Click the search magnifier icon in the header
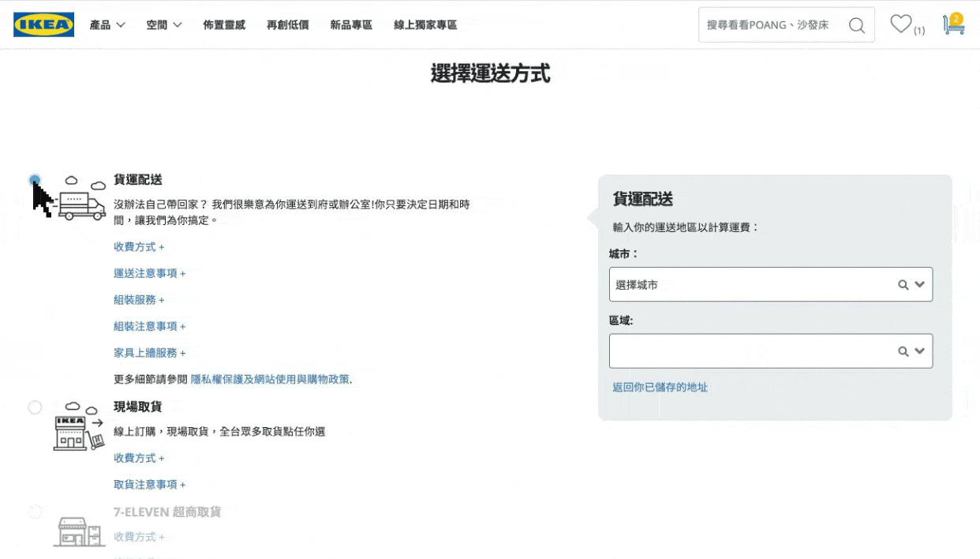 pyautogui.click(x=856, y=25)
